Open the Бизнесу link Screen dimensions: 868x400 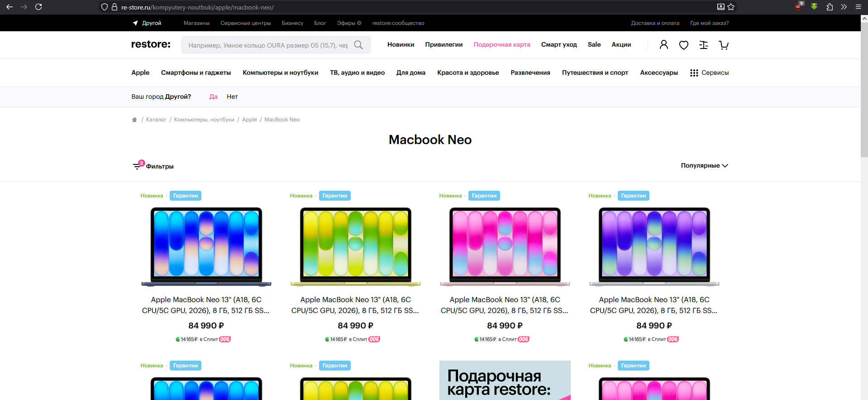(293, 23)
